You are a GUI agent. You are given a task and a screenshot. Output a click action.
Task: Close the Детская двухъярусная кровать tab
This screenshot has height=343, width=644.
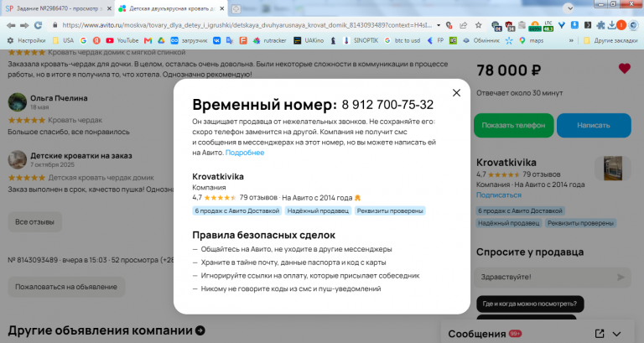[x=221, y=8]
